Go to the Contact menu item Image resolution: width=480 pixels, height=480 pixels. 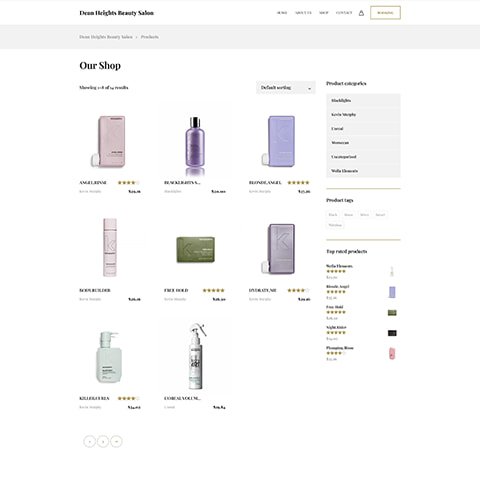[x=344, y=13]
